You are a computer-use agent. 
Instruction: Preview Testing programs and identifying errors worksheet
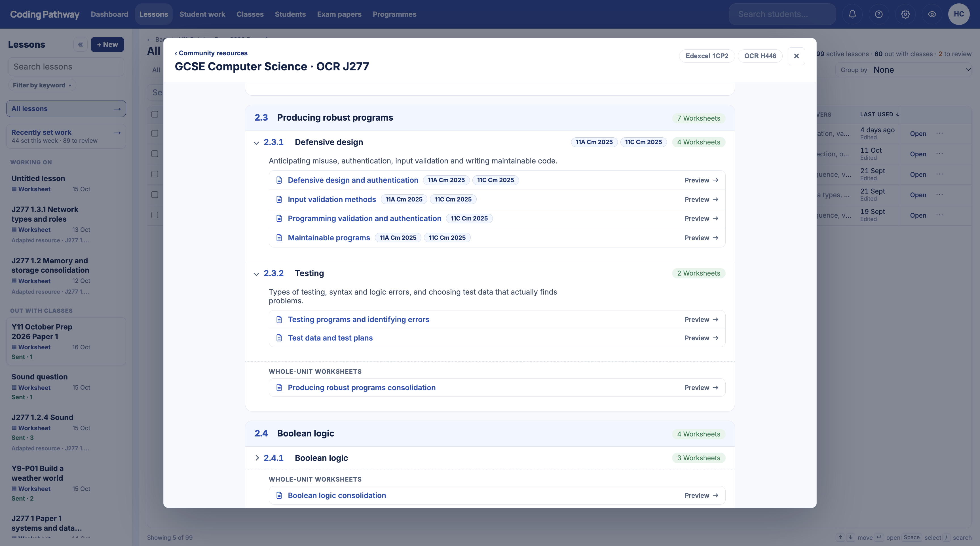(x=701, y=320)
